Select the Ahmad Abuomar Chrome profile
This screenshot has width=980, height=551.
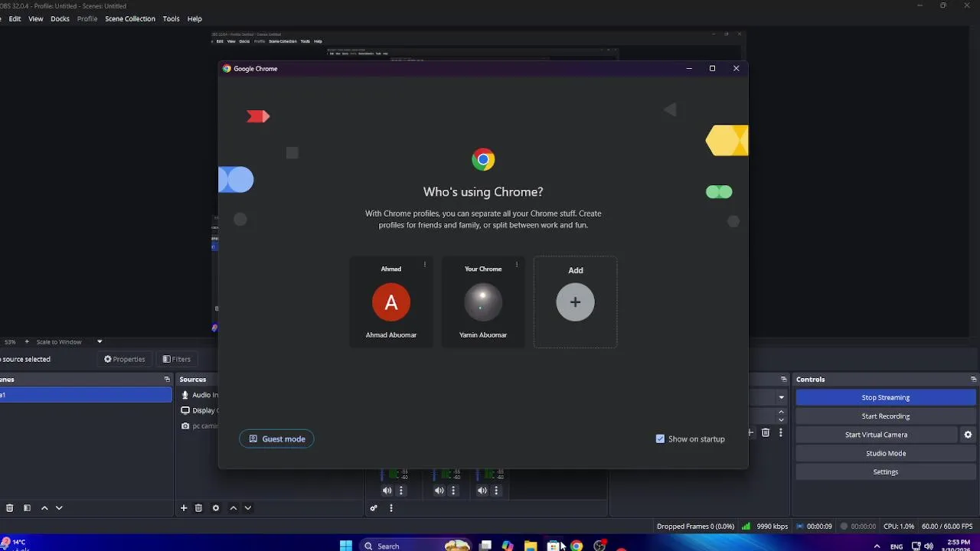[391, 302]
